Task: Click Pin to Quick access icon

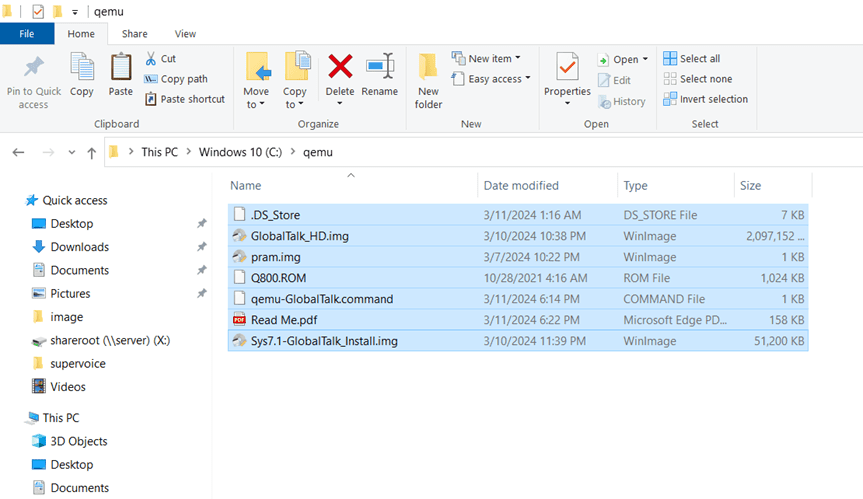Action: pyautogui.click(x=34, y=67)
